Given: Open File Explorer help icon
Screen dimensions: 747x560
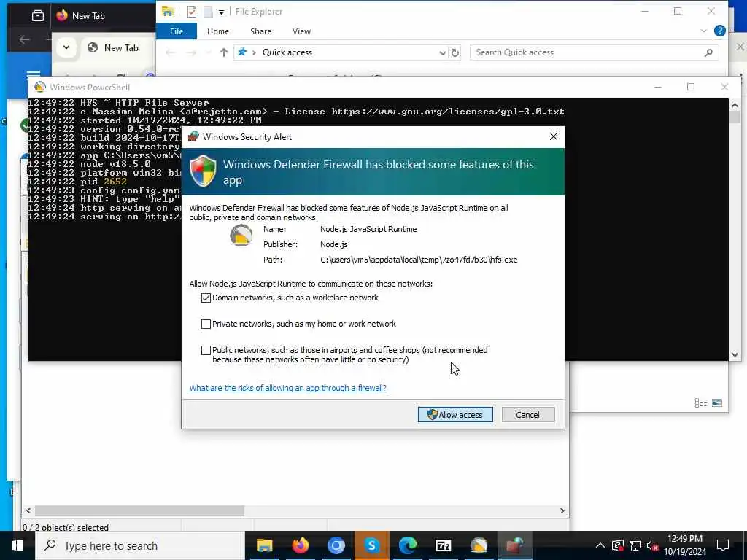Looking at the screenshot, I should point(720,31).
